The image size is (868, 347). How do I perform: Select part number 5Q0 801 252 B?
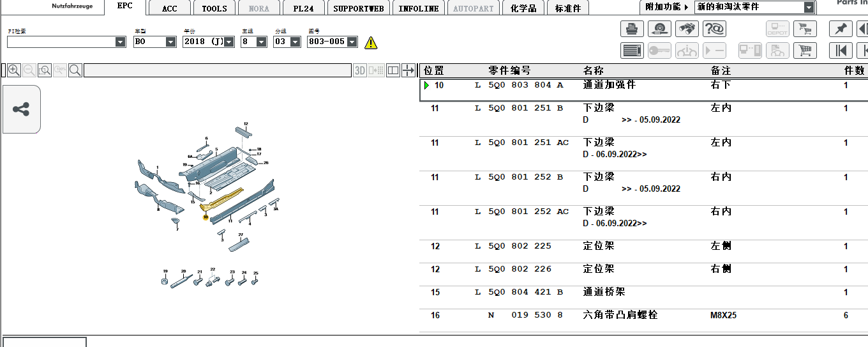[x=526, y=177]
